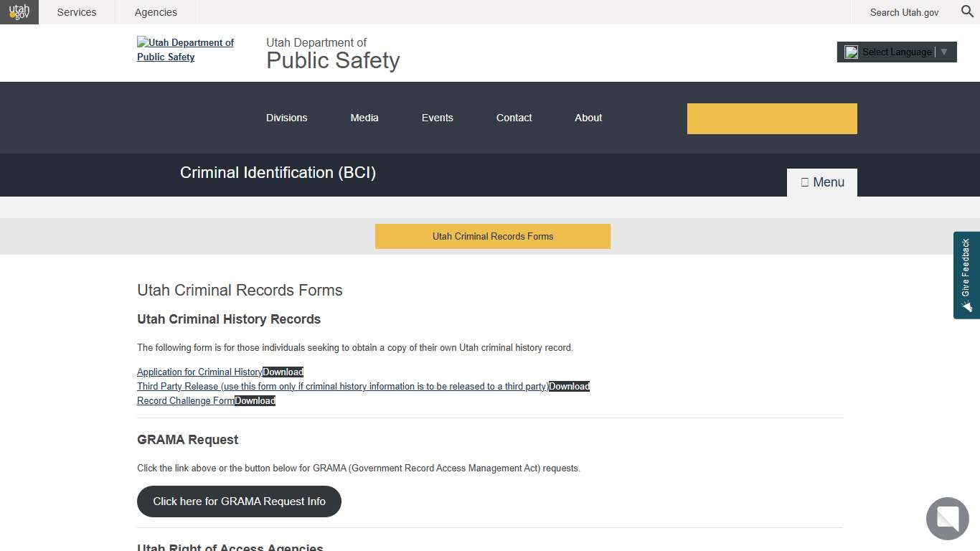This screenshot has width=980, height=551.
Task: Click the translate globe icon on Select Language
Action: (x=852, y=52)
